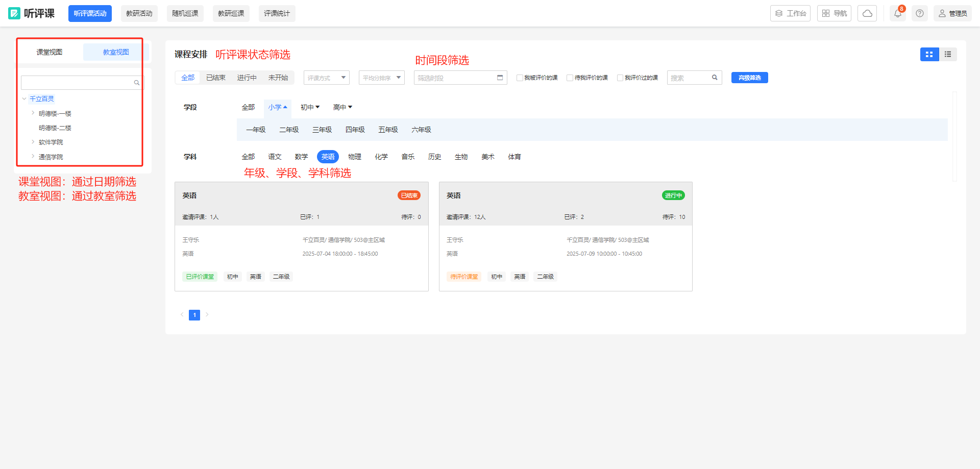Open the 教研巡课 top menu
This screenshot has width=980, height=469.
(x=231, y=14)
